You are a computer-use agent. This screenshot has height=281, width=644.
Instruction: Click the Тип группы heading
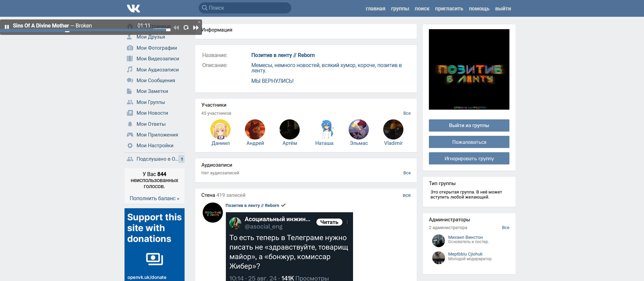[442, 183]
